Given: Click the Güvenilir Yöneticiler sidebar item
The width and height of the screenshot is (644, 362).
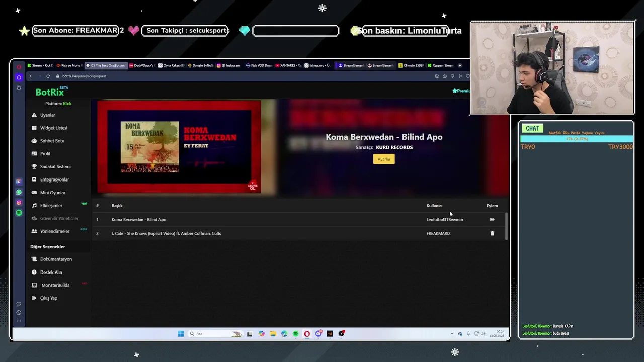Looking at the screenshot, I should (x=55, y=218).
